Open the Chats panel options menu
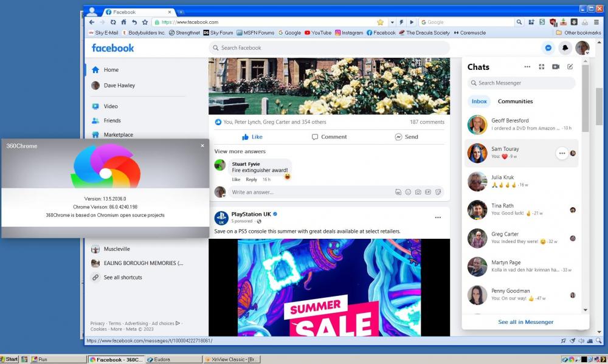 (x=527, y=67)
